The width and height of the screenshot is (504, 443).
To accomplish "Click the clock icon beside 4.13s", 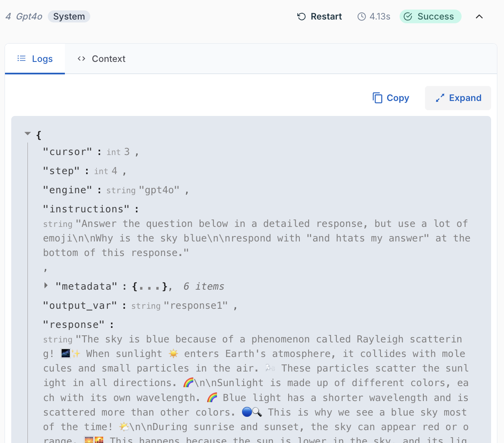I will 362,17.
